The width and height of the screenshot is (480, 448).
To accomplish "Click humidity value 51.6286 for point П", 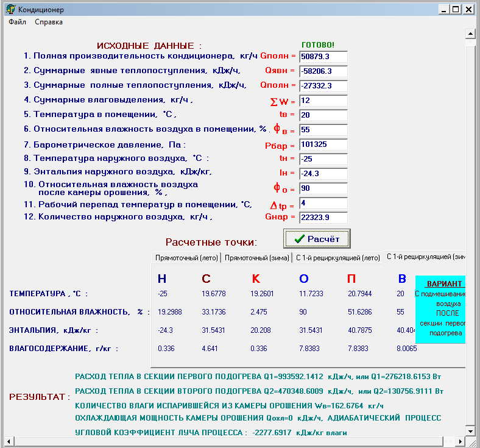I will coord(359,312).
